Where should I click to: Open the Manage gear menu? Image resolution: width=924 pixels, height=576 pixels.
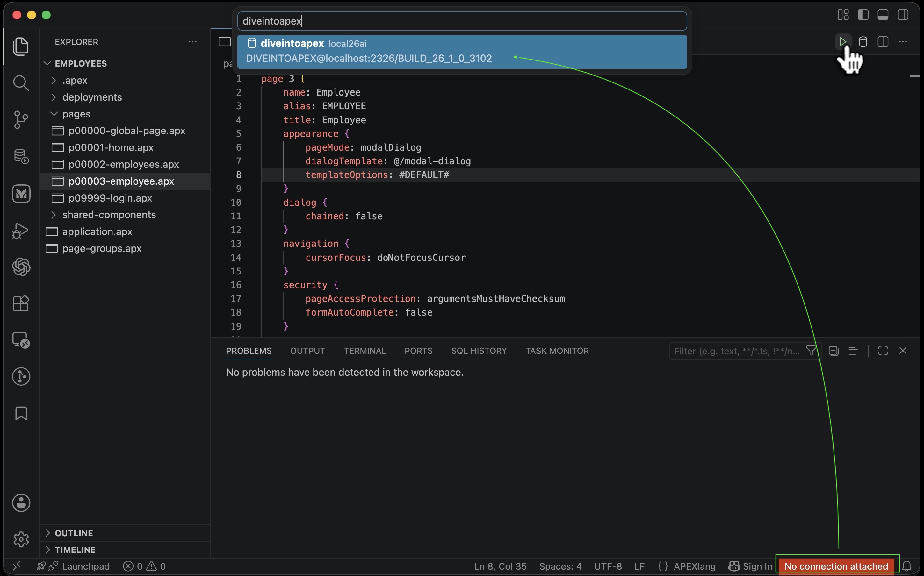click(21, 539)
